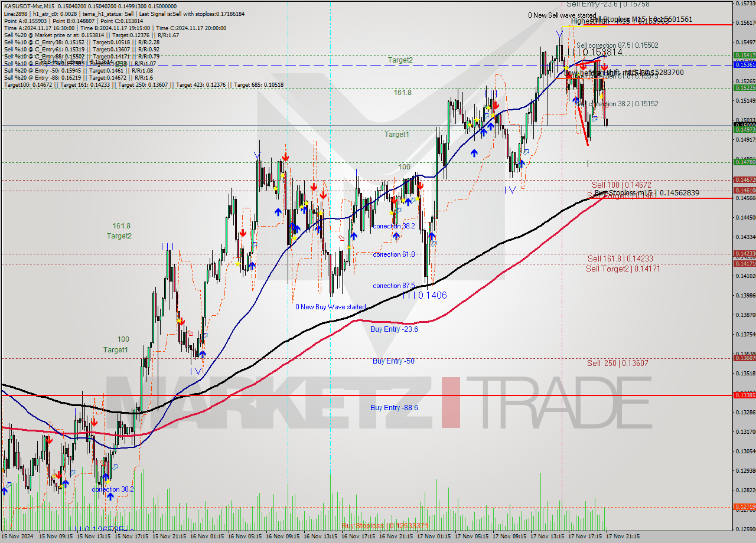756x543 pixels.
Task: Click the 0.15225 green price tag
Action: 744,87
